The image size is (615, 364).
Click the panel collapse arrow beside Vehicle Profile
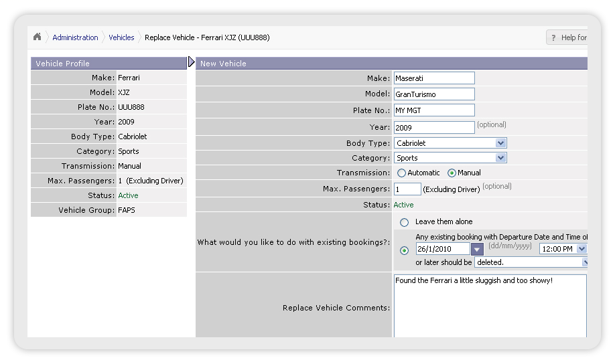pyautogui.click(x=191, y=62)
